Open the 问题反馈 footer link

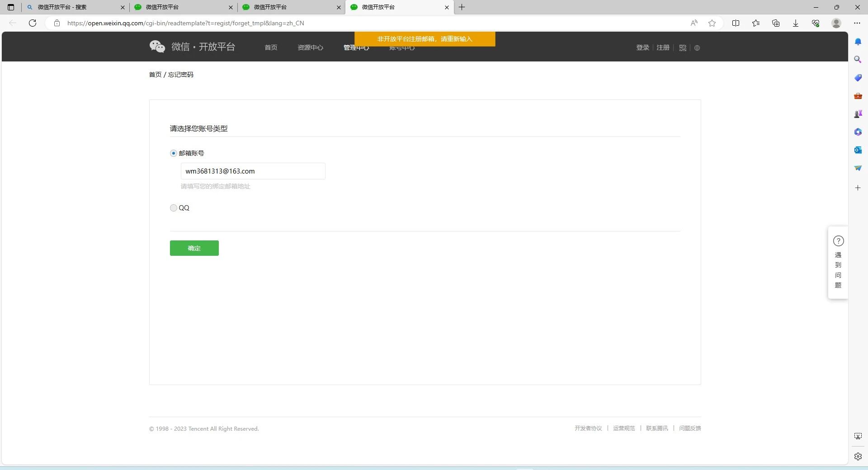tap(690, 428)
